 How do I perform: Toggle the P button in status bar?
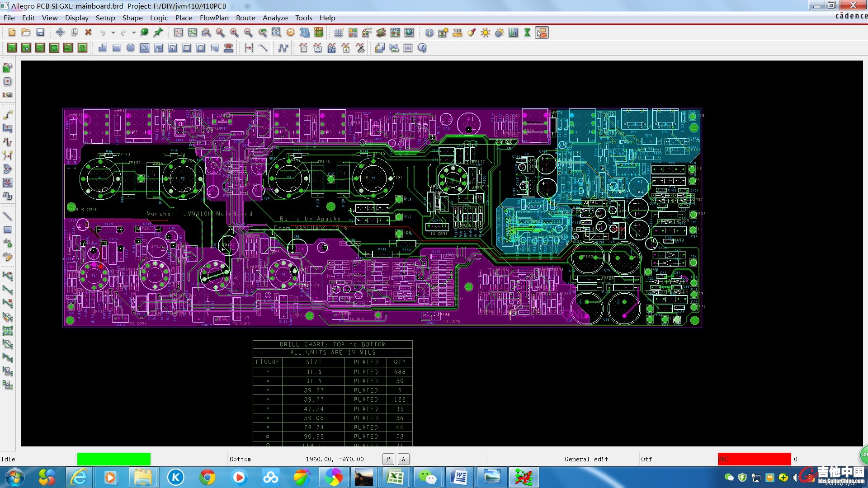point(388,459)
